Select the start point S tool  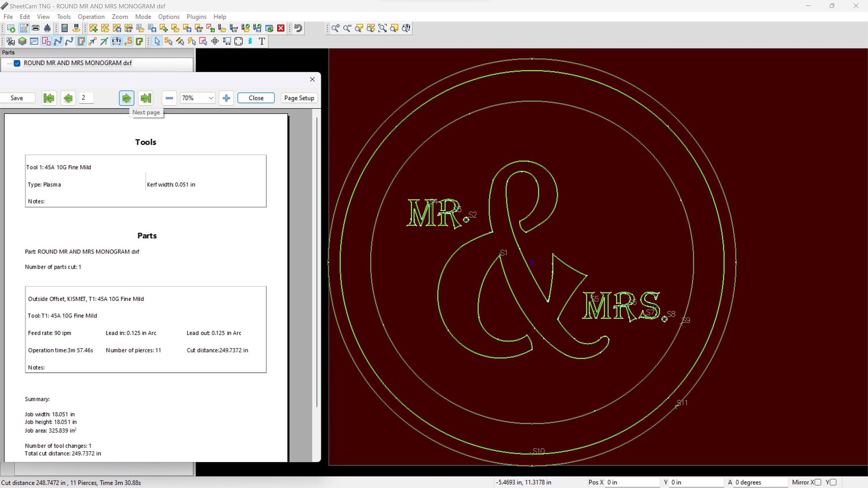click(x=129, y=41)
